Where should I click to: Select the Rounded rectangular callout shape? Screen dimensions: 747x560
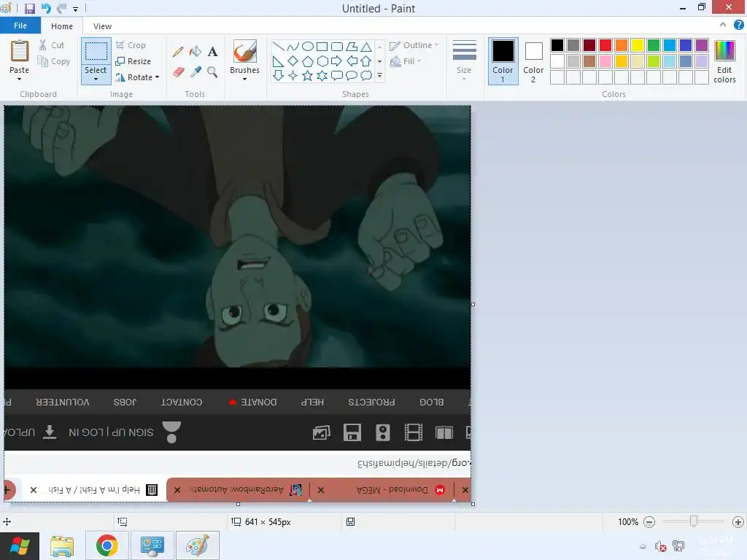337,76
